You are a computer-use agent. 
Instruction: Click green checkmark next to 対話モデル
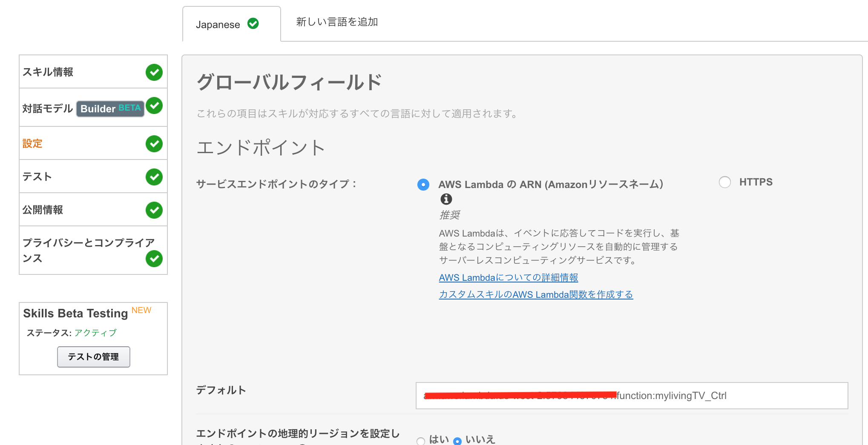(154, 106)
